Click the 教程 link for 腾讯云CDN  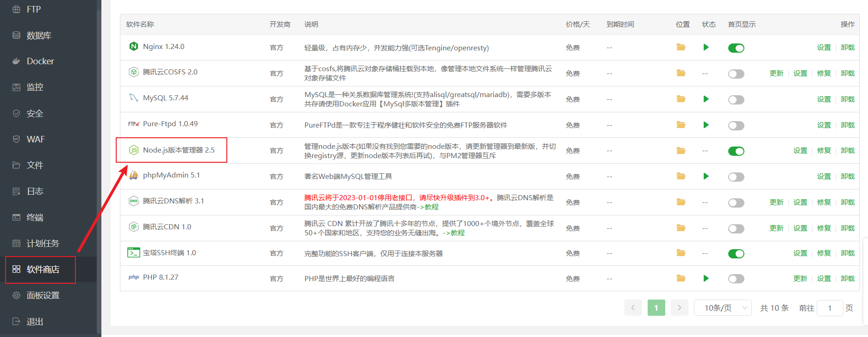[x=457, y=233]
